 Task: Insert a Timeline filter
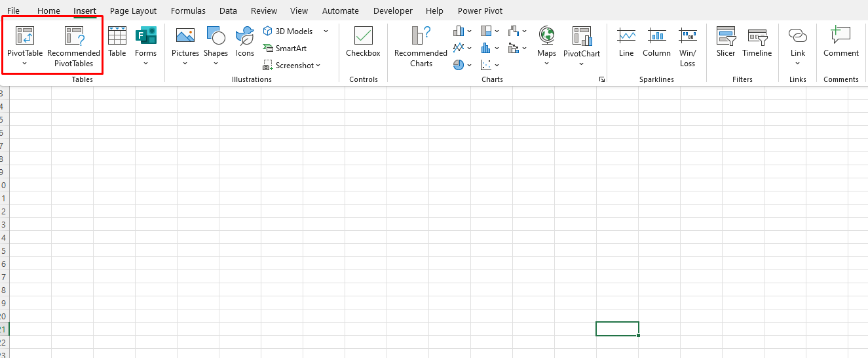pos(757,42)
